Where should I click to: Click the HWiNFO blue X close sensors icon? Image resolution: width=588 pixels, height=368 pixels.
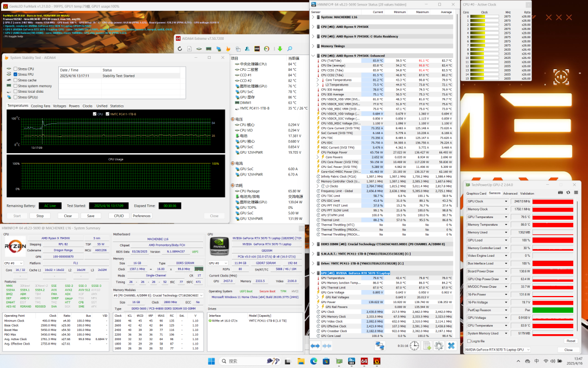coord(451,346)
